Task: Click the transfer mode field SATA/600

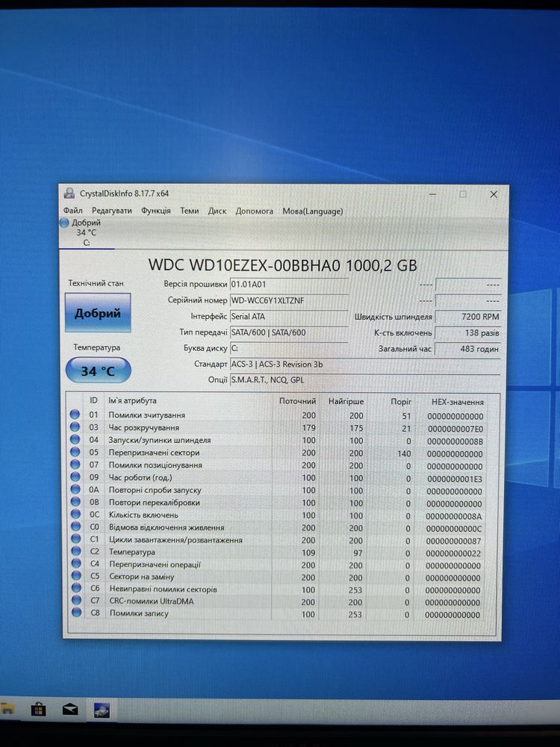Action: [x=288, y=332]
